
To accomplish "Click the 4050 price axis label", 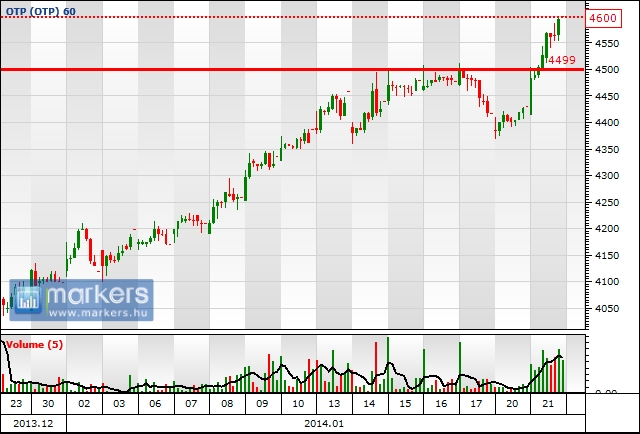I will point(607,309).
